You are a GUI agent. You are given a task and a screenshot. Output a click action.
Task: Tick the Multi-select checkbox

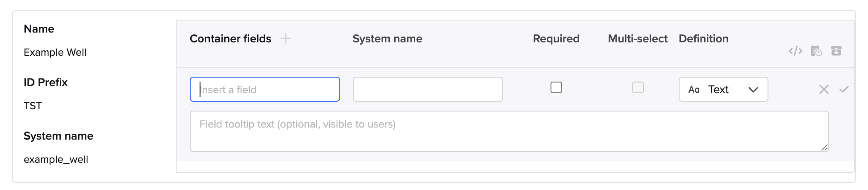(x=638, y=87)
